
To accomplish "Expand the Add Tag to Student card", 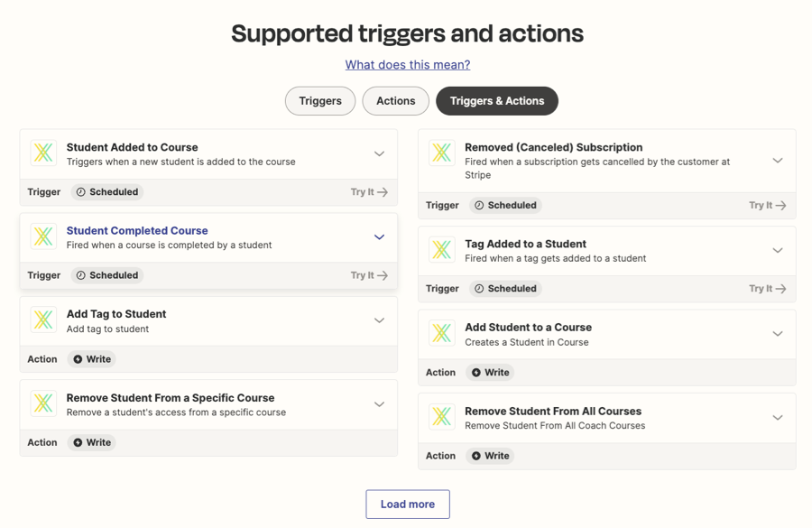I will point(380,320).
